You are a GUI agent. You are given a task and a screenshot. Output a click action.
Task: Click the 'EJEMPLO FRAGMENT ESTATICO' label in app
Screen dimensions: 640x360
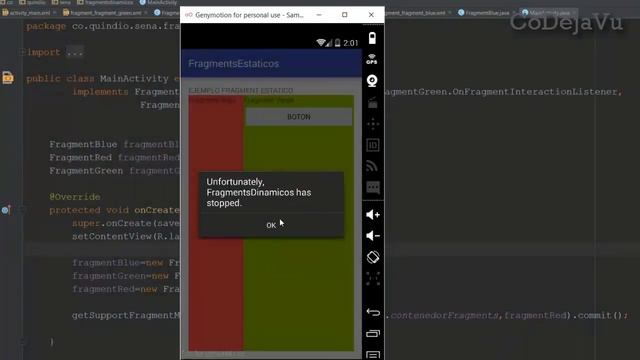241,90
